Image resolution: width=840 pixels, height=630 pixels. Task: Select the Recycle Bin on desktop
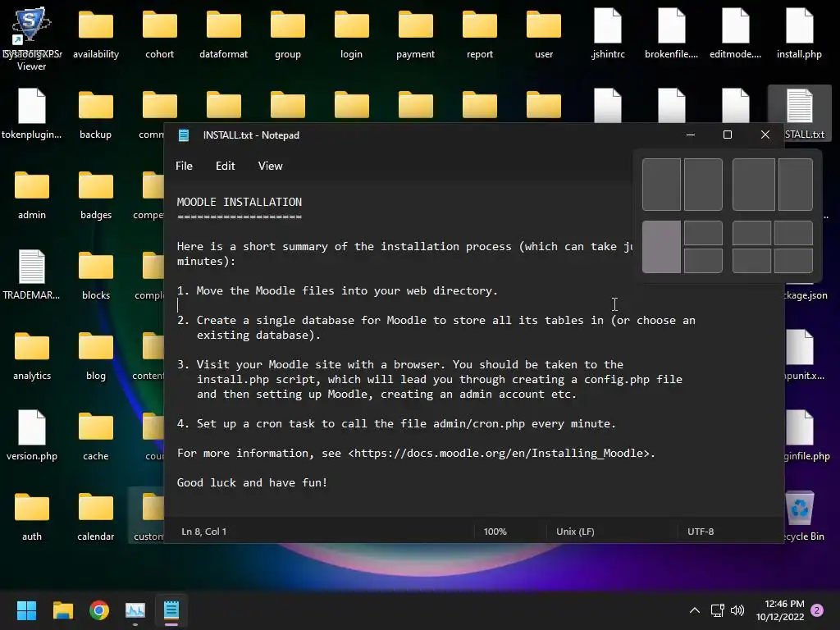[801, 517]
